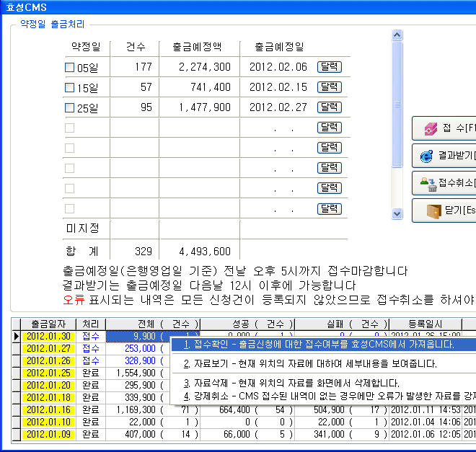Click registration time 2012.01.04 14:06
Image resolution: width=476 pixels, height=452 pixels.
click(426, 422)
